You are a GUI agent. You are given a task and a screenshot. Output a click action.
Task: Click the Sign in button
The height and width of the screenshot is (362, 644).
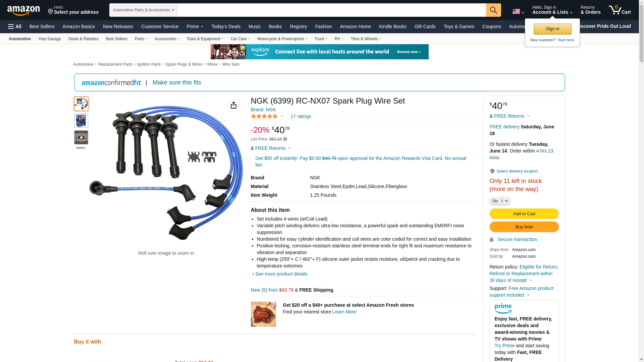(x=552, y=29)
